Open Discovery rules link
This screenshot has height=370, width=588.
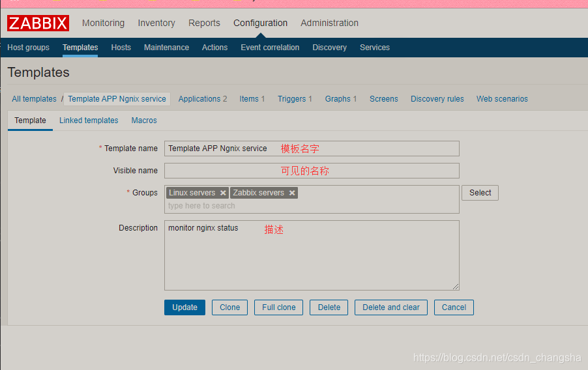pyautogui.click(x=437, y=99)
